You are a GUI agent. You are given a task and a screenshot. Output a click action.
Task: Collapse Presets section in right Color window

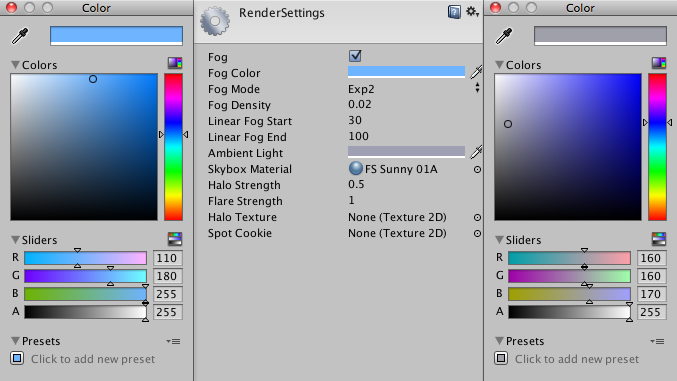point(499,341)
